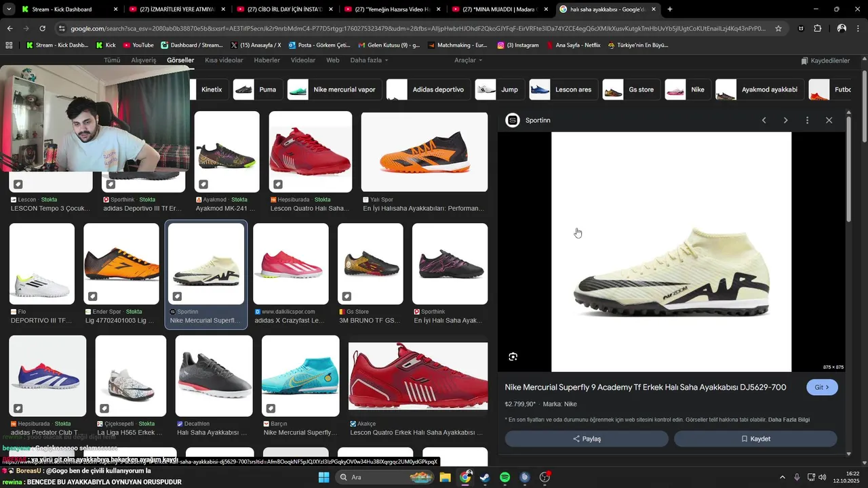Click the Git button for the product
Viewport: 868px width, 488px height.
click(822, 387)
